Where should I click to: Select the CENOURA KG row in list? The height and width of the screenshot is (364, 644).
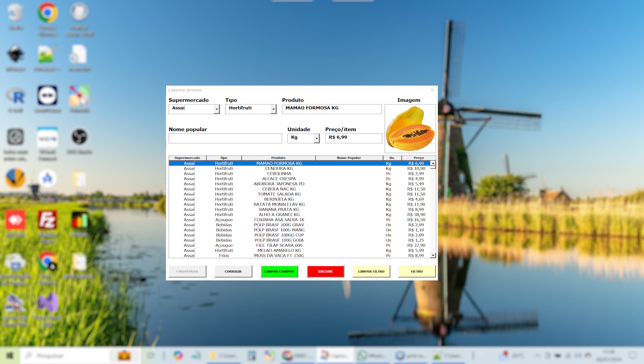pos(279,169)
